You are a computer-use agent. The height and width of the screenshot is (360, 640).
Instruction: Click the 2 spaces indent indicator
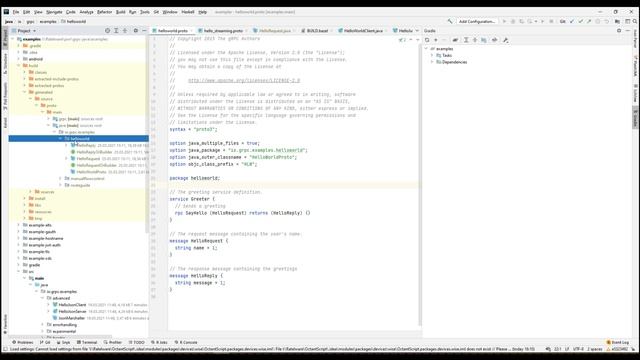pyautogui.click(x=594, y=349)
